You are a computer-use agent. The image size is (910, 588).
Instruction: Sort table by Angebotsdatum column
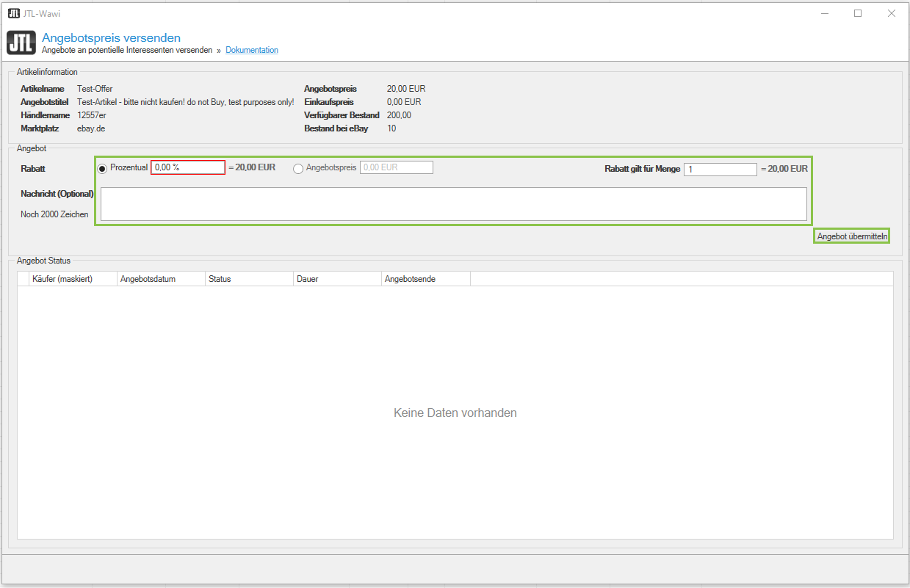click(161, 279)
